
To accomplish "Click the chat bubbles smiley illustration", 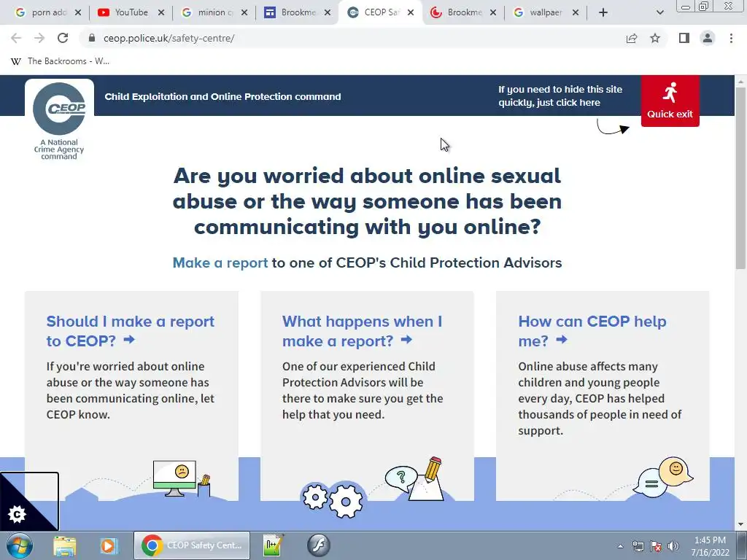I will click(663, 477).
